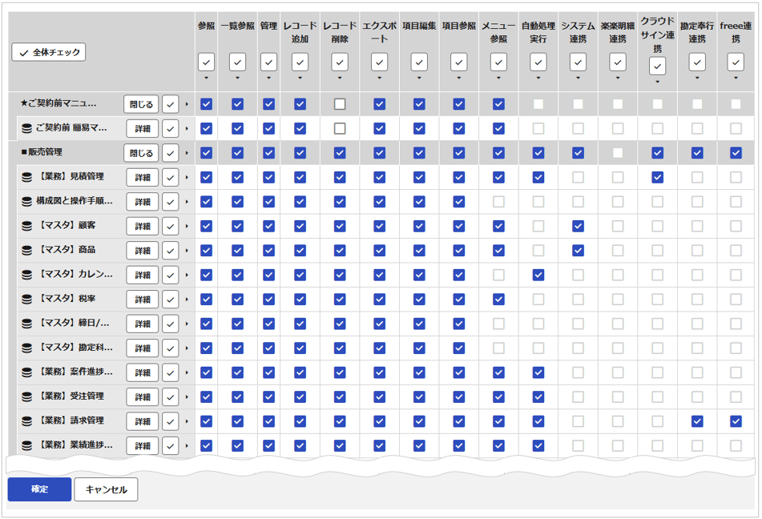762x519 pixels.
Task: Click the check-all icon under freee連携 header
Action: 736,62
